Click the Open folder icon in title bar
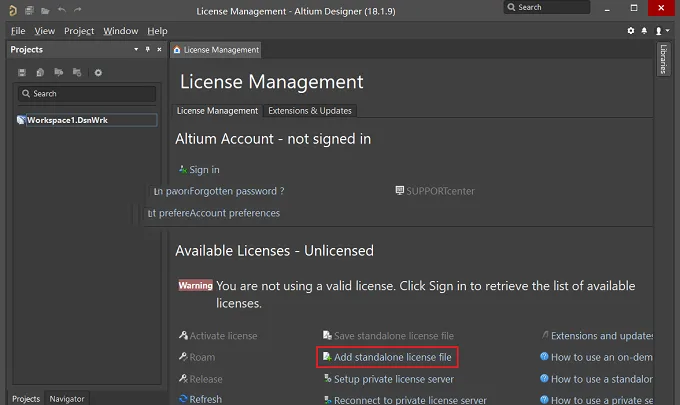This screenshot has width=680, height=405. (x=45, y=10)
